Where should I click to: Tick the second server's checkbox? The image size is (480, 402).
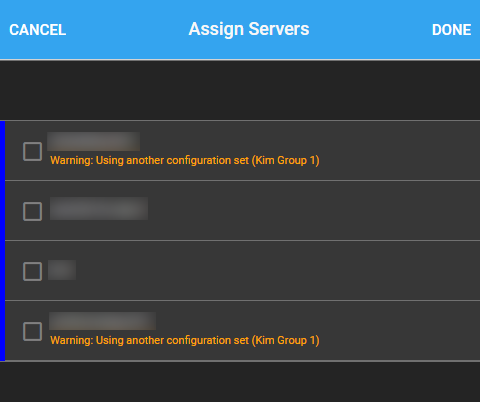pos(32,211)
